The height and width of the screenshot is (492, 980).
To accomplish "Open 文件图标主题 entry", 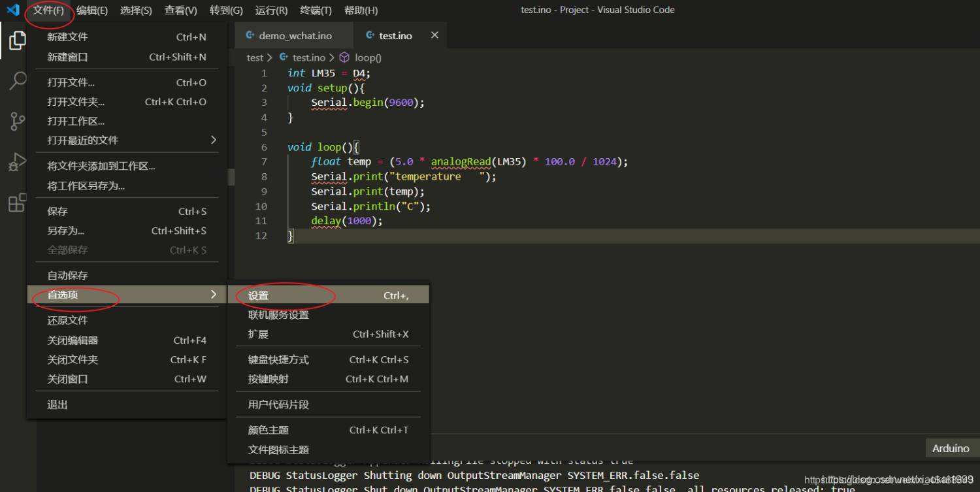I will tap(329, 450).
